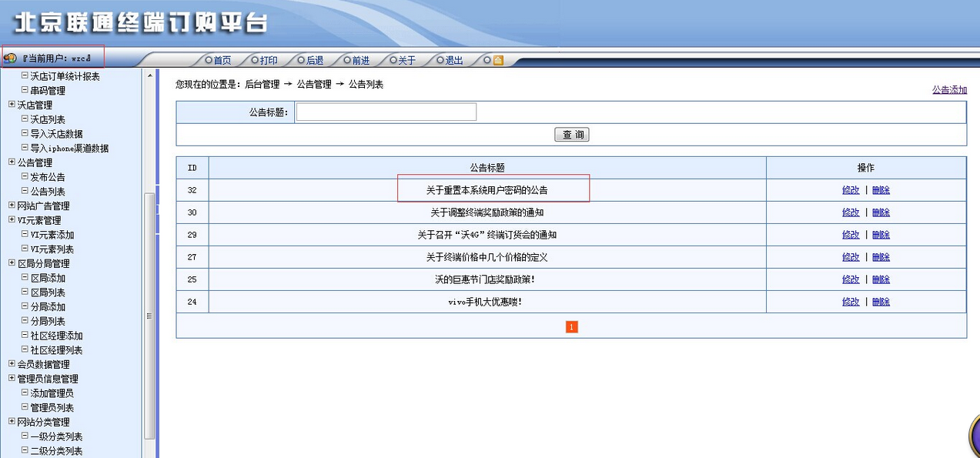This screenshot has height=458, width=980.
Task: Open 公告列表 in sidebar
Action: pyautogui.click(x=48, y=192)
